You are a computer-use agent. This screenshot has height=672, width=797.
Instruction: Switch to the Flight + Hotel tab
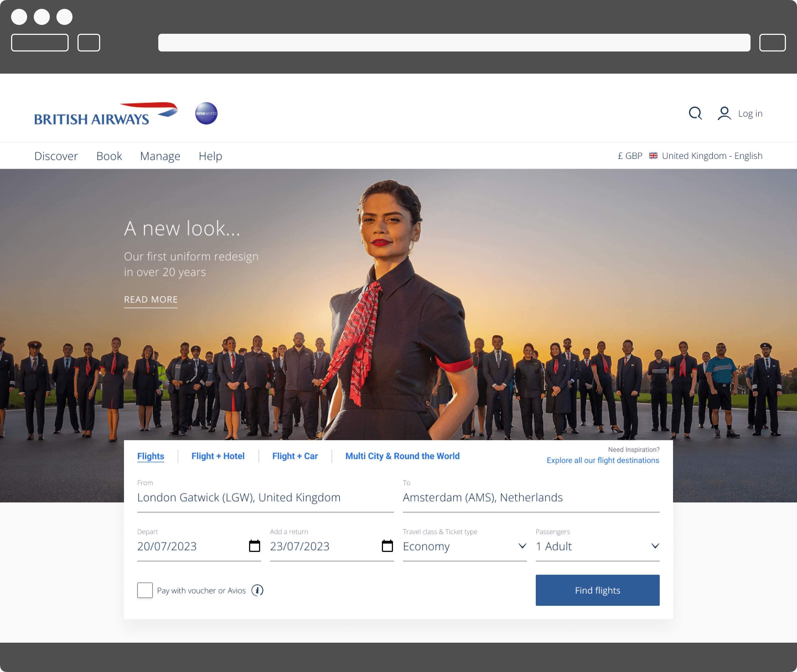click(218, 456)
